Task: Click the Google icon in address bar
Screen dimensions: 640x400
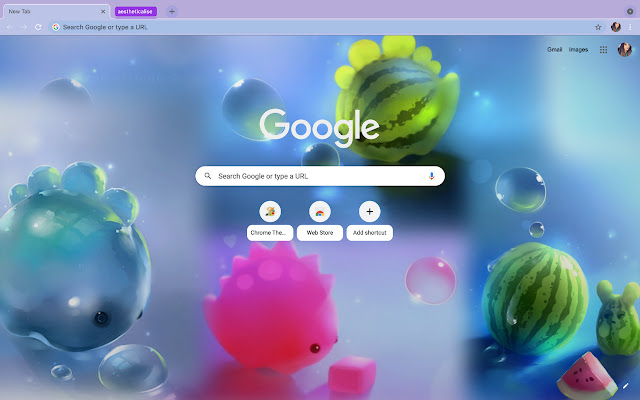Action: 56,27
